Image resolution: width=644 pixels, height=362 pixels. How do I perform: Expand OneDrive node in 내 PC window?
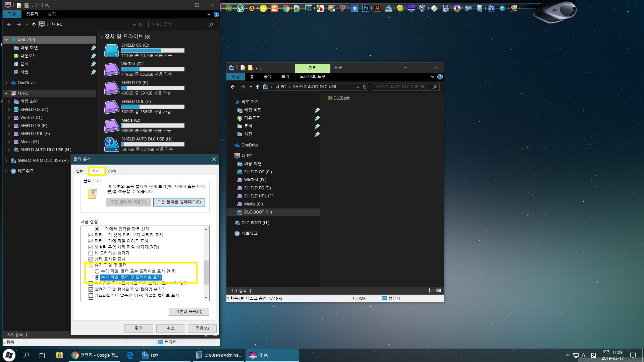[6, 83]
